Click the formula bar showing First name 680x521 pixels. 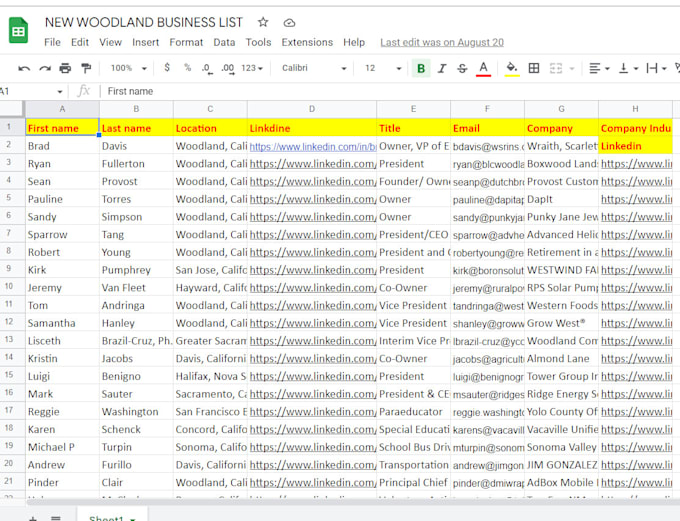click(390, 91)
